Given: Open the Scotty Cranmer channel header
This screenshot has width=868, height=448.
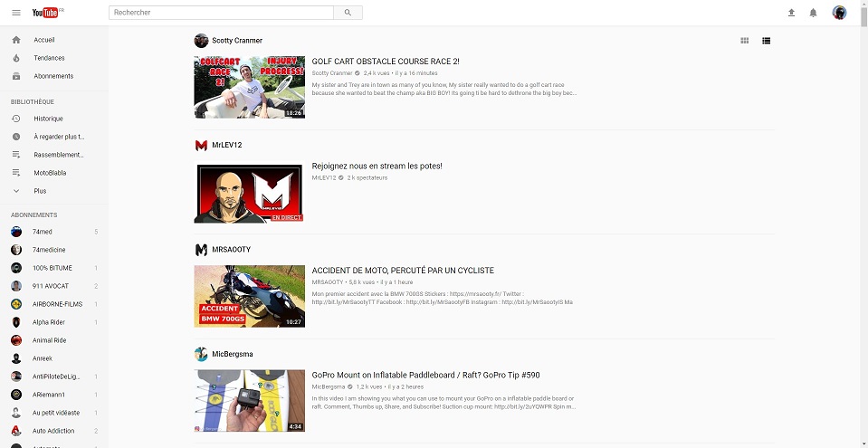Looking at the screenshot, I should click(x=237, y=41).
